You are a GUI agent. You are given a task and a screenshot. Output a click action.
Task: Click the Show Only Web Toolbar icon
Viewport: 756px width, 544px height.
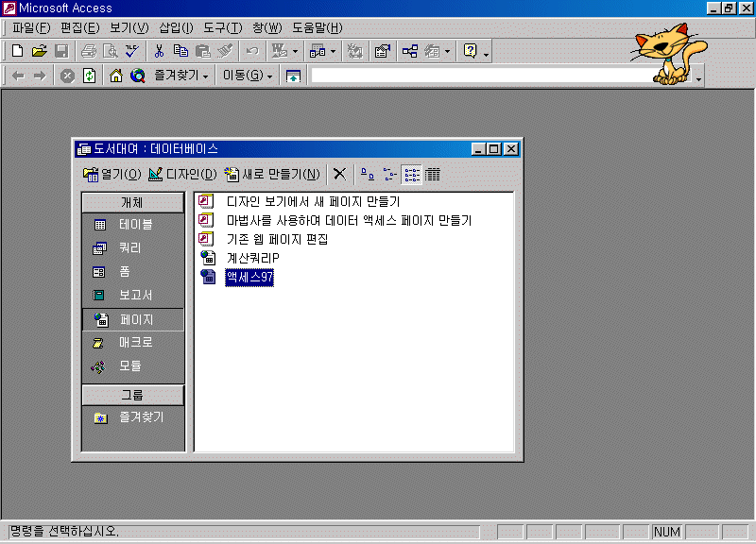[x=293, y=76]
